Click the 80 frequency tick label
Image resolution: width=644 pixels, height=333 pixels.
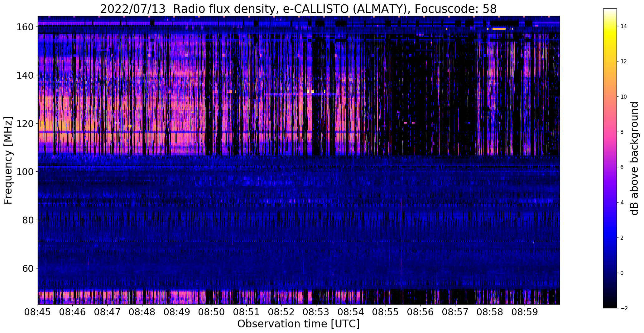(28, 220)
